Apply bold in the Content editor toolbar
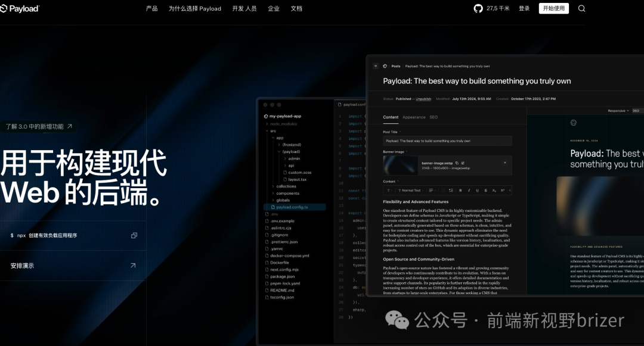Screen dimensions: 644x346 point(460,190)
